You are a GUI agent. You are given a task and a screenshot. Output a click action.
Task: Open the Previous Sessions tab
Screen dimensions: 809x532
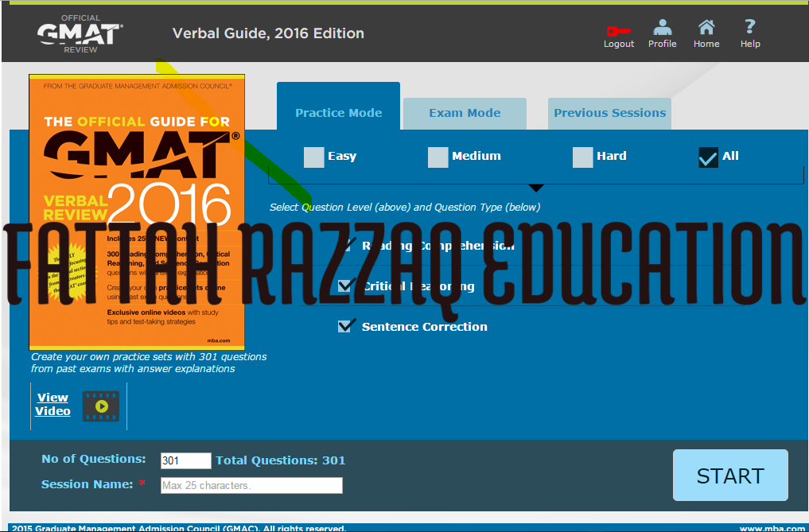click(x=609, y=114)
